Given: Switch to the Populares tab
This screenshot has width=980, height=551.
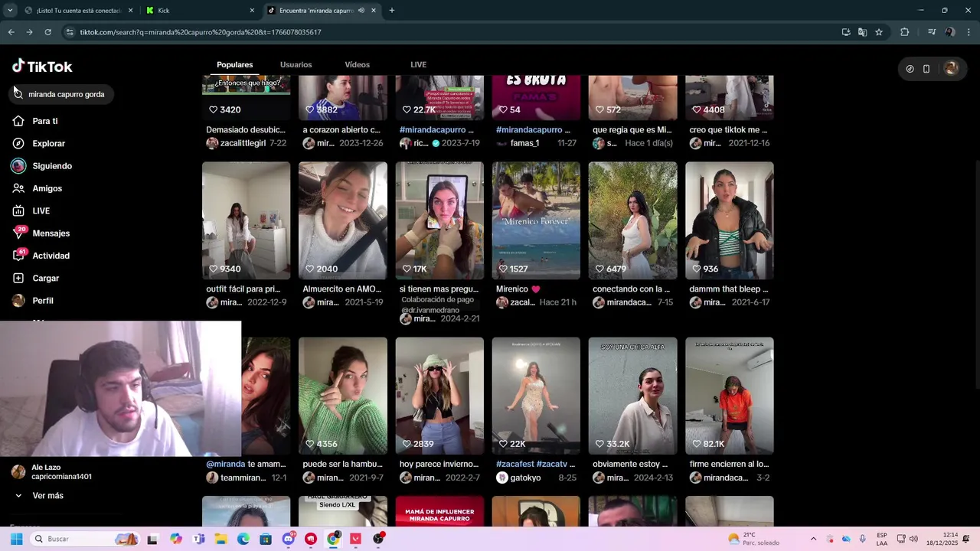Looking at the screenshot, I should (234, 64).
